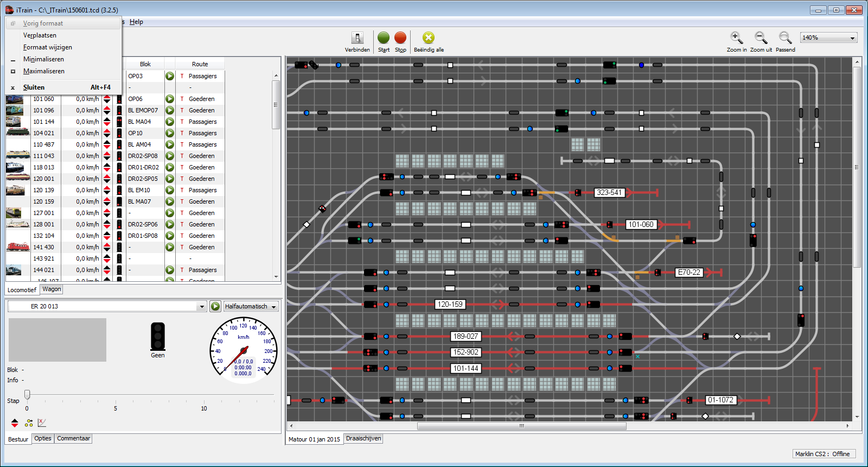Switch to the Wagon tab
Screen dimensions: 868x467
tap(52, 289)
